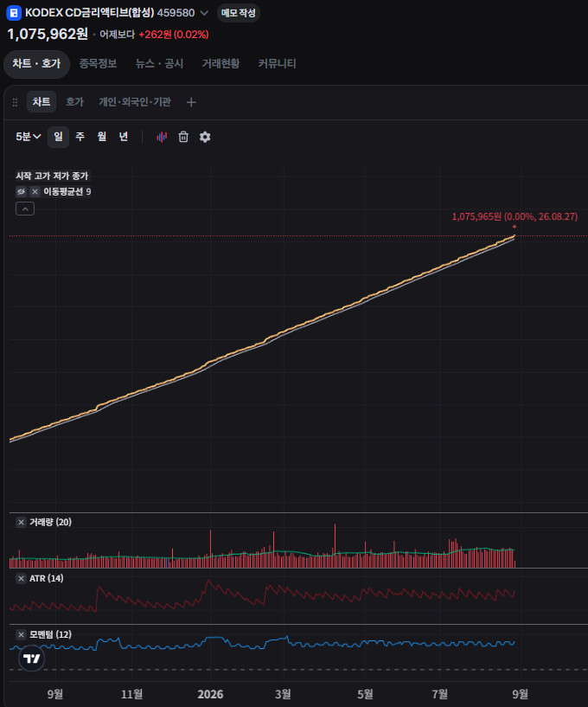Remove the 이동평균선 indicator with its X
Viewport: 588px width, 707px height.
point(35,191)
